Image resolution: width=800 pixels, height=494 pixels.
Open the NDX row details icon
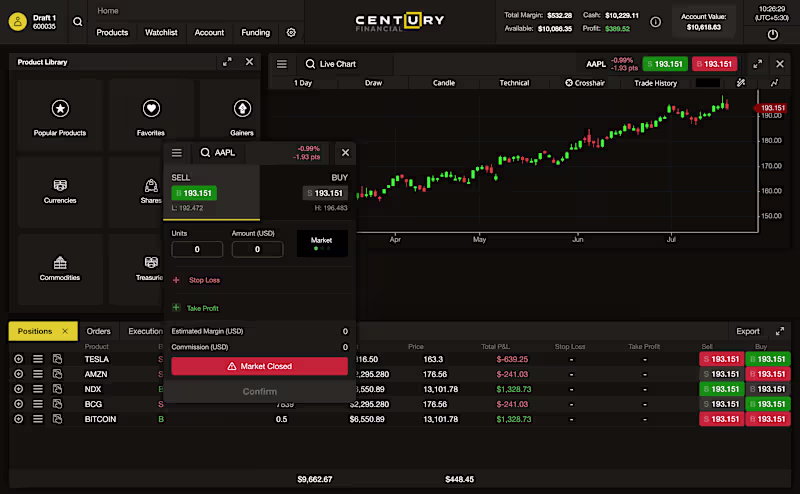(x=57, y=389)
